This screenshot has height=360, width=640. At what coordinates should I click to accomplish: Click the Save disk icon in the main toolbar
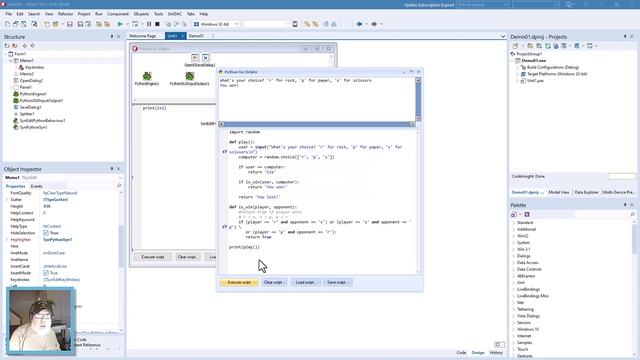[x=70, y=24]
